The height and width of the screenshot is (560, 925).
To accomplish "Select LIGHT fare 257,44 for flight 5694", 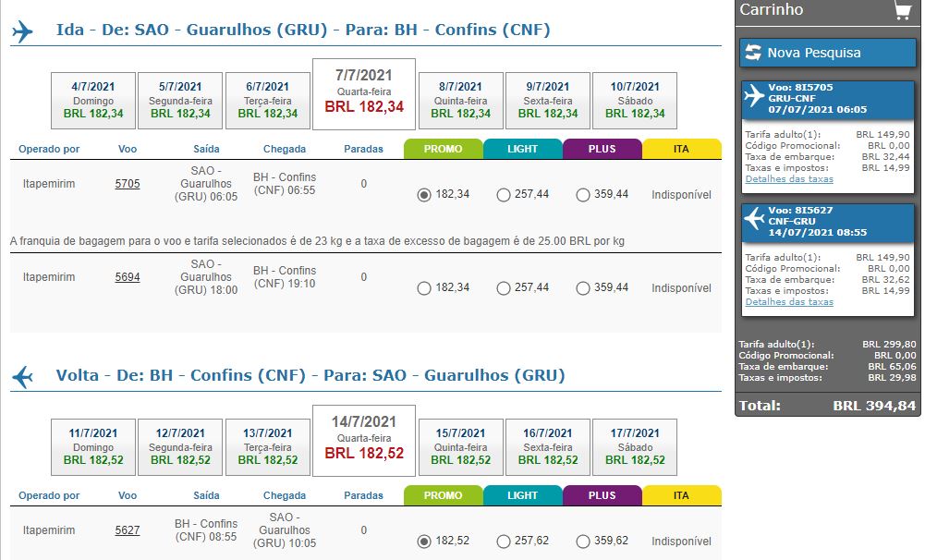I will 504,288.
